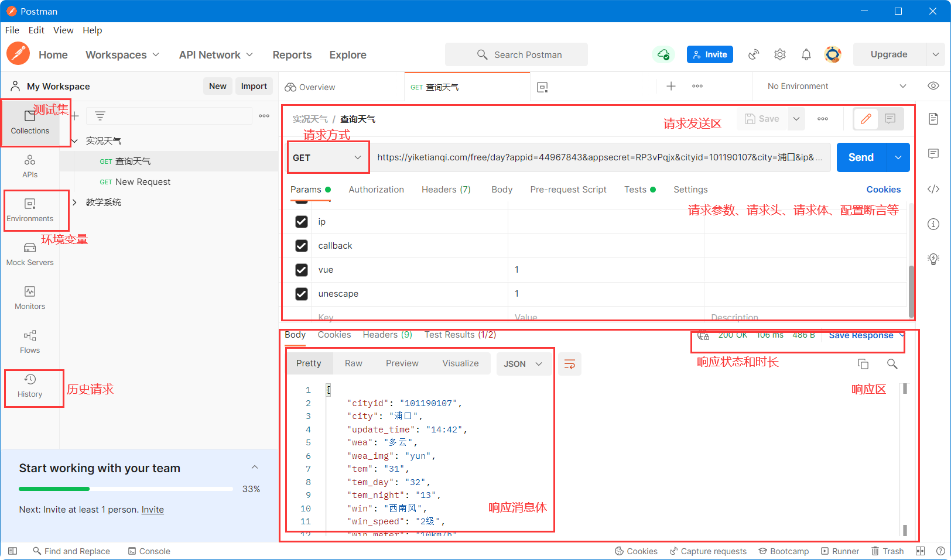
Task: Switch to the Tests tab
Action: click(640, 190)
